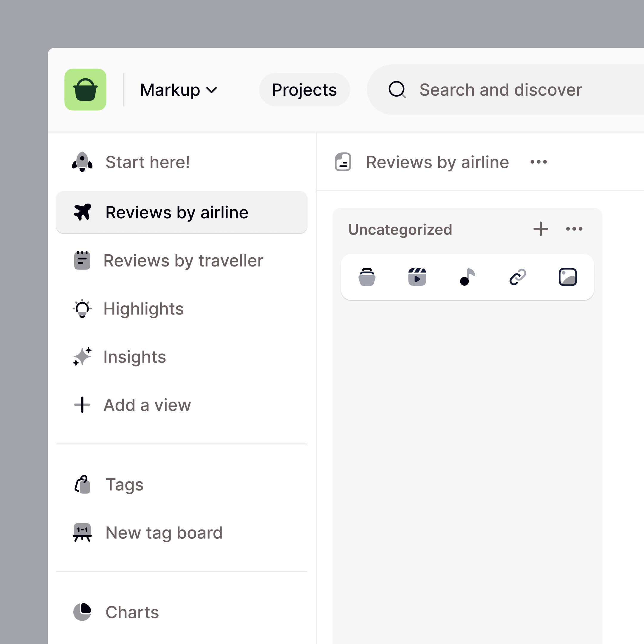Open the more options menu beside header title

[x=539, y=162]
